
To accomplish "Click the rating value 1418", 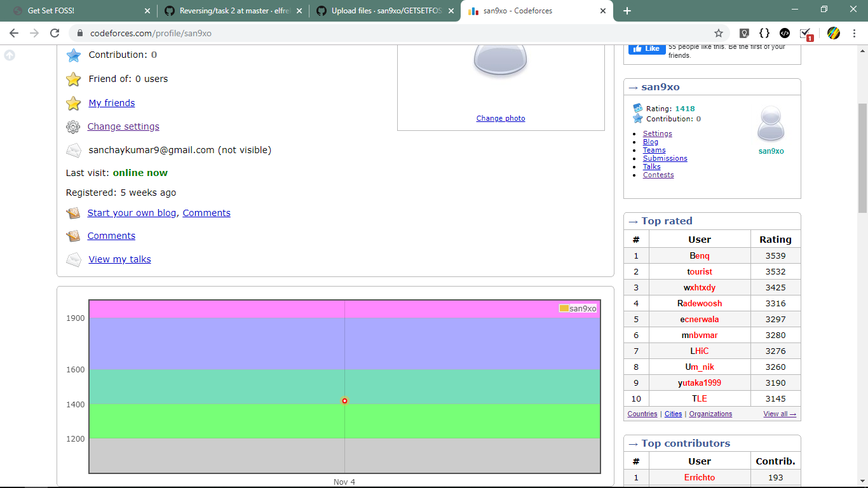I will coord(685,109).
